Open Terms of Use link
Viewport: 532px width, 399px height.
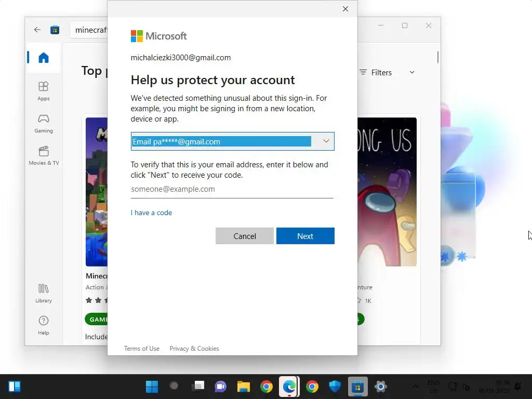point(142,349)
